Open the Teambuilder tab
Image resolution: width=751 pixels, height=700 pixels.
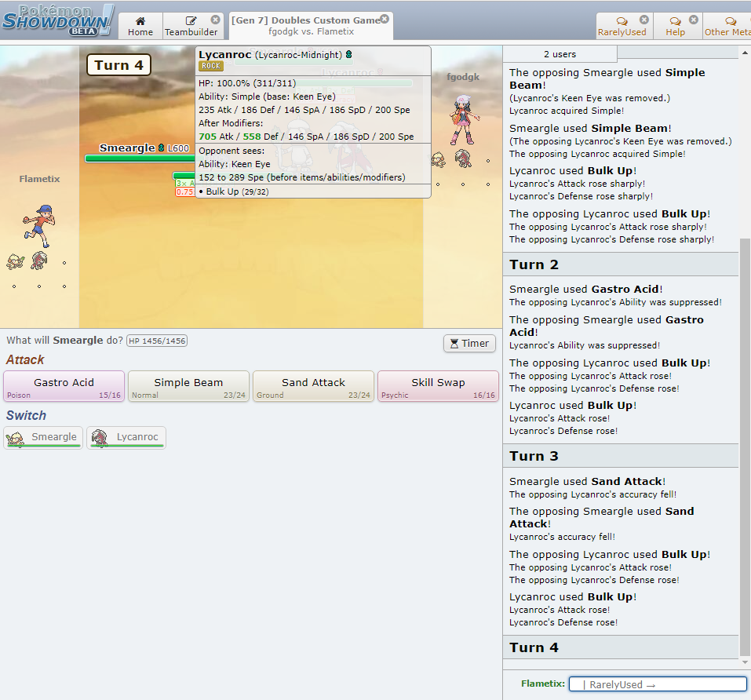tap(191, 27)
